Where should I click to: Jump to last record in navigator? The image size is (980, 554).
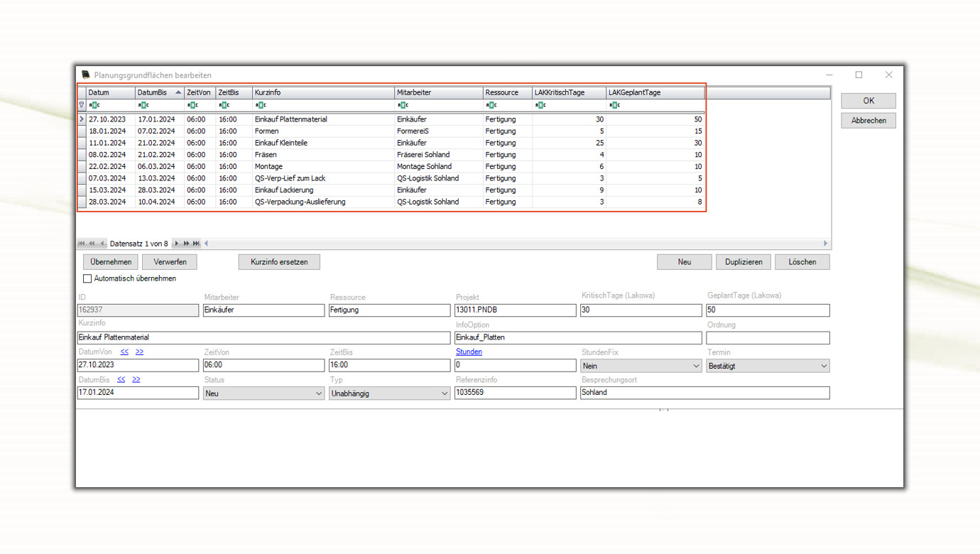(x=197, y=244)
